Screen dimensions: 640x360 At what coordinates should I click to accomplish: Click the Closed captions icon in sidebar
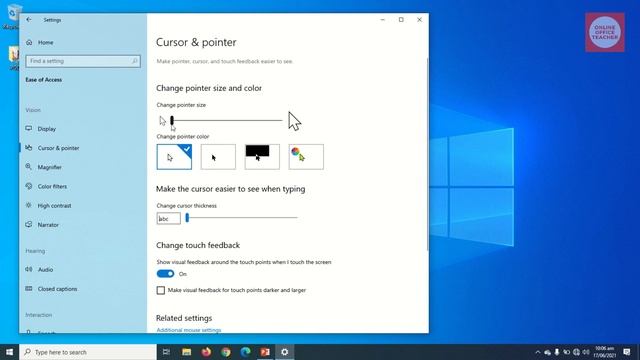(29, 289)
